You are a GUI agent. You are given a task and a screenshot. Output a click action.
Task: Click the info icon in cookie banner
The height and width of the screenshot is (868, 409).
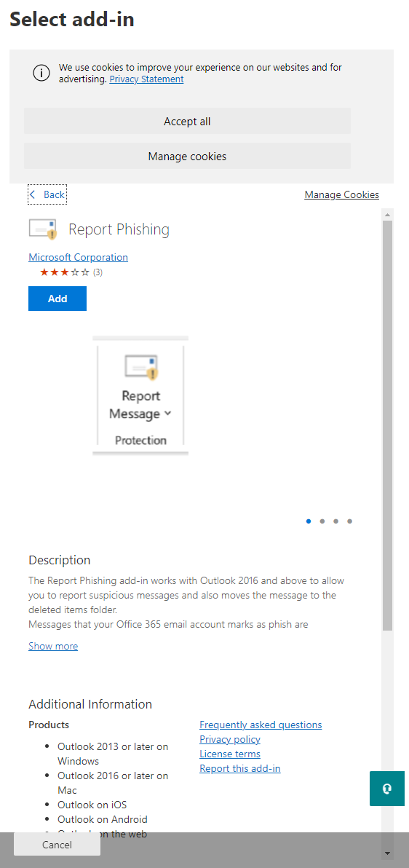pos(41,73)
